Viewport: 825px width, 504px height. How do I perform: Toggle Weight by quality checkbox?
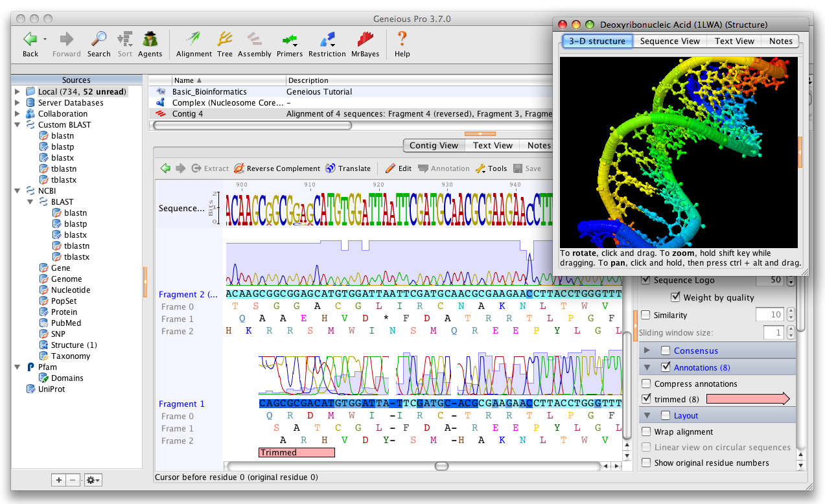tap(677, 297)
